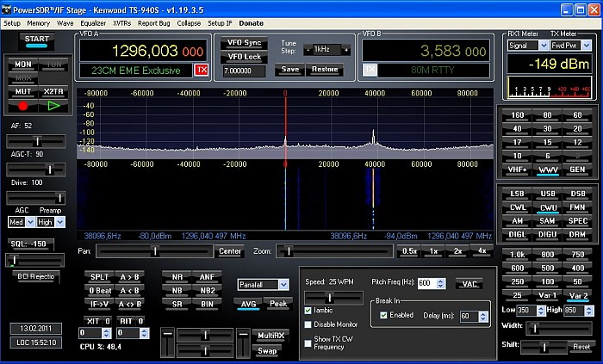Check Show TX CW Frequency checkbox

click(x=308, y=343)
